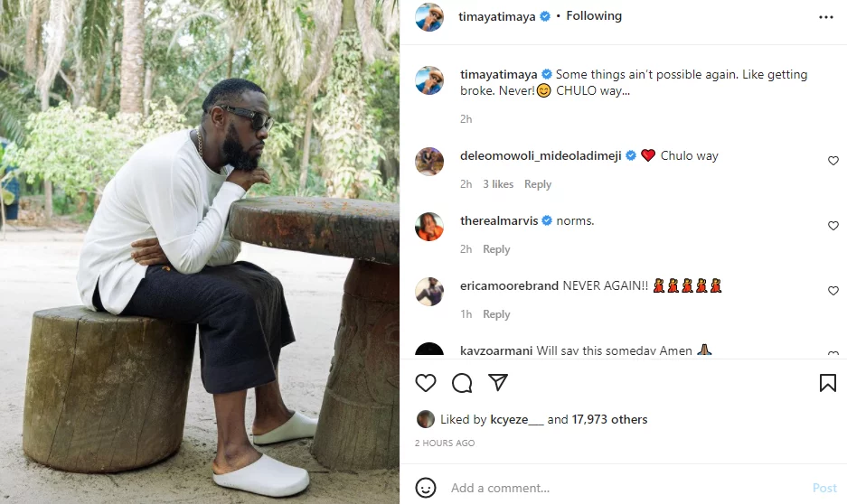Screen dimensions: 847x504
Task: Open the three-dot more options menu
Action: coord(826,17)
